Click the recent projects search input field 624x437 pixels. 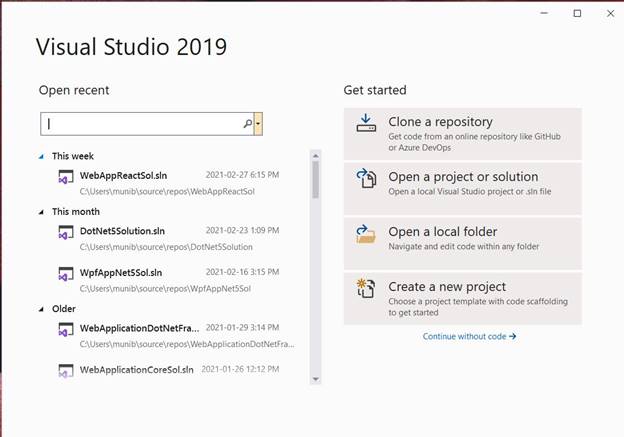point(142,124)
